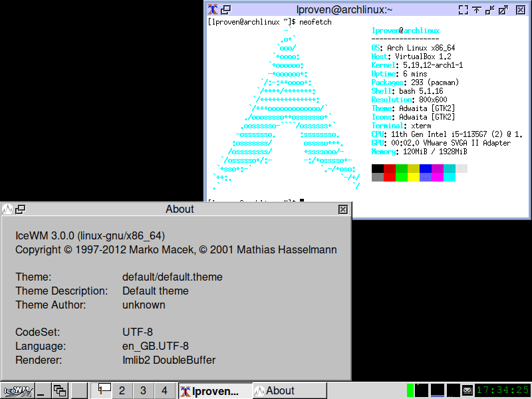This screenshot has height=399, width=532.
Task: Maximize the lproven@archlinux terminal window
Action: [503, 10]
